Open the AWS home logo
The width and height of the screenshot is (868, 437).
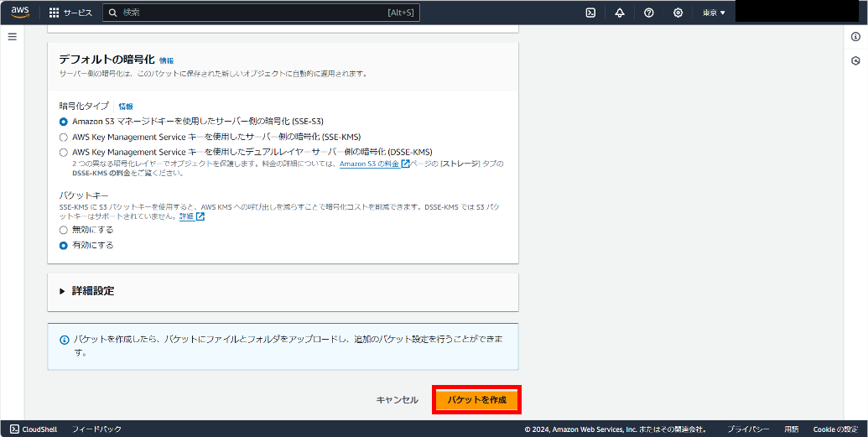(20, 13)
